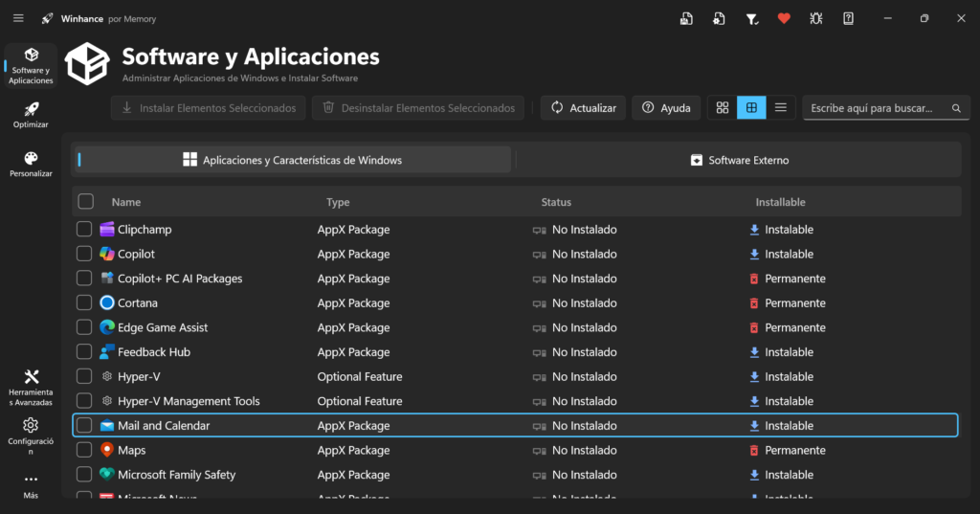Image resolution: width=980 pixels, height=514 pixels.
Task: Open the Ayuda help button
Action: point(666,108)
